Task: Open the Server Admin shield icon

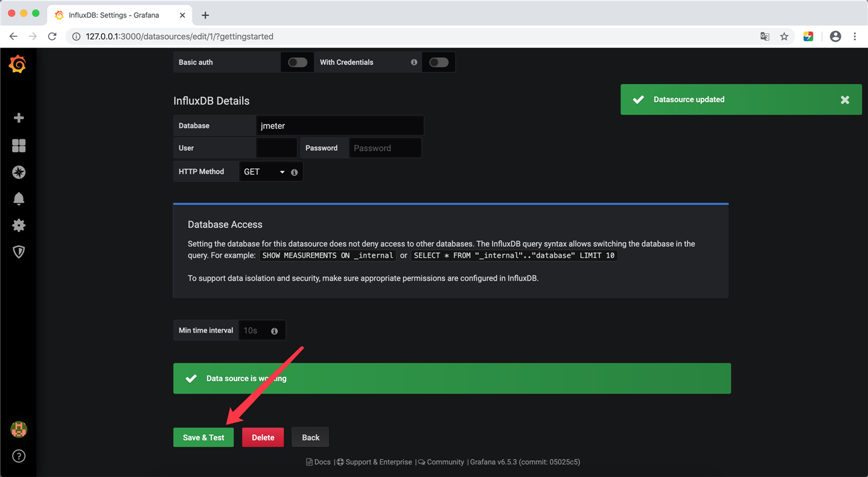Action: tap(19, 252)
